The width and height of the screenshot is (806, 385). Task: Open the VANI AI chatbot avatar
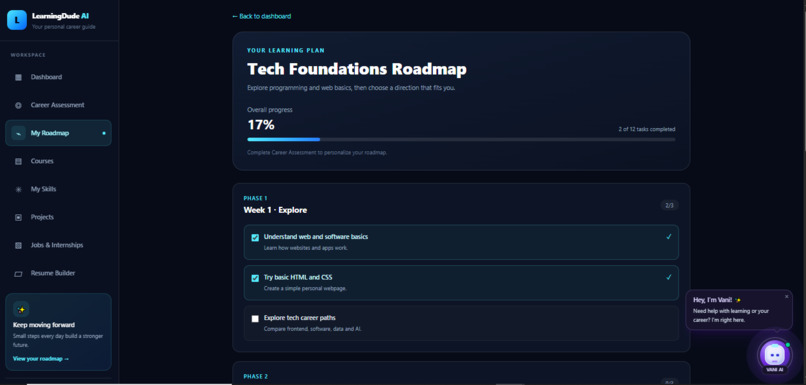pos(774,354)
